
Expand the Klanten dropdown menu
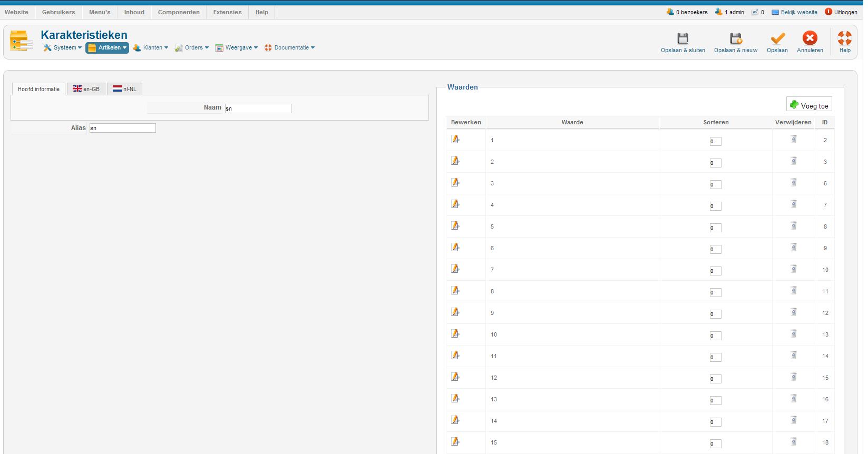(x=151, y=47)
